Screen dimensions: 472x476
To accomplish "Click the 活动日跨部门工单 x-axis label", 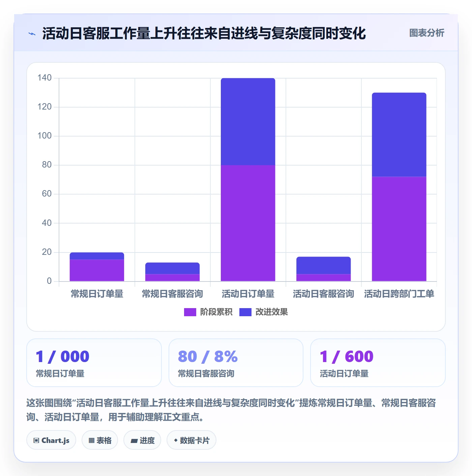I will (399, 294).
